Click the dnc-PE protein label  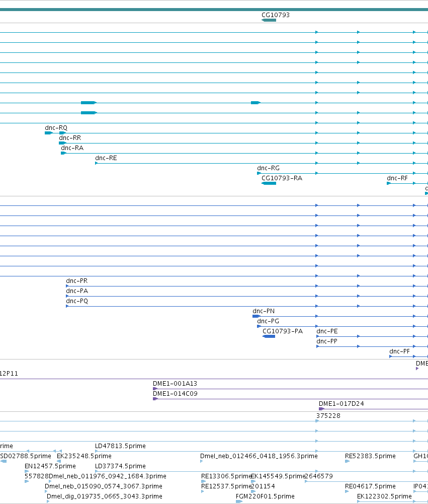(x=327, y=331)
